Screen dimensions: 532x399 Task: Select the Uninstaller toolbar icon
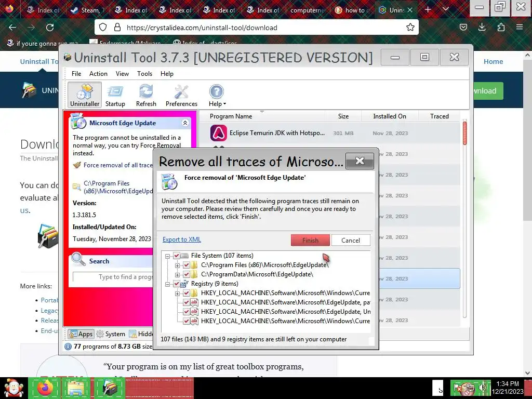[85, 96]
